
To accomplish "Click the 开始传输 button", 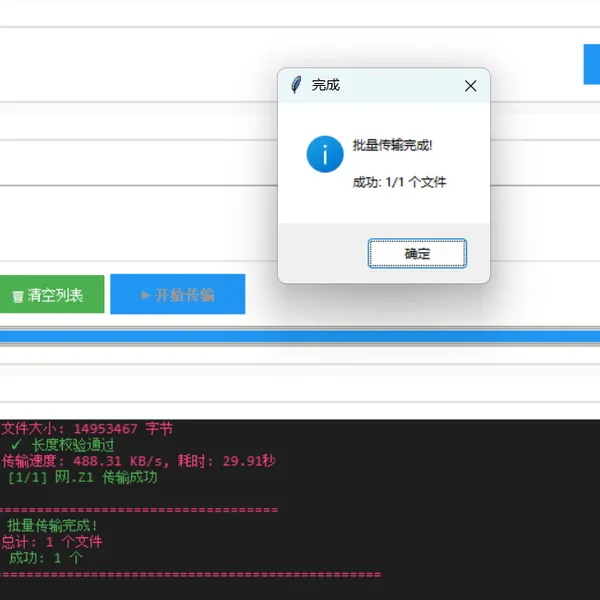I will [178, 294].
